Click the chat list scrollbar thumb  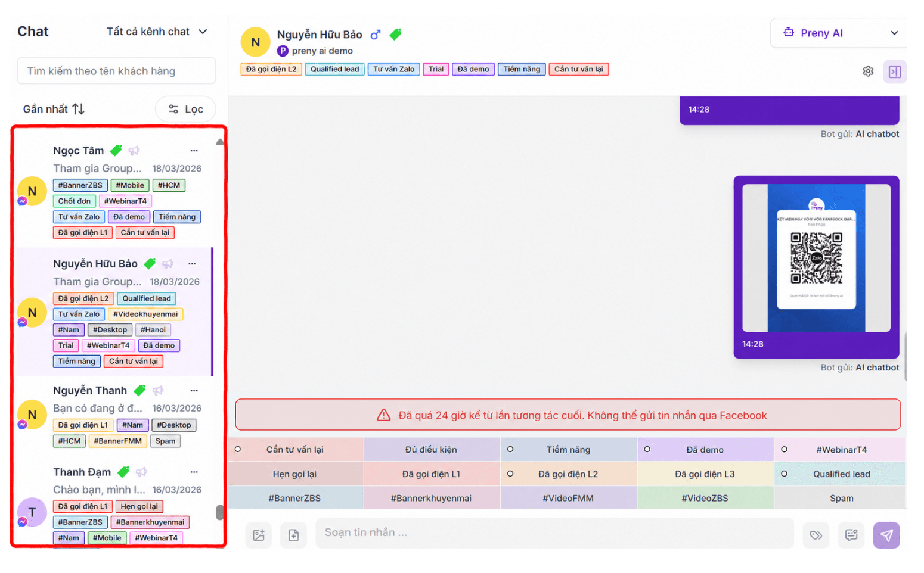click(219, 512)
